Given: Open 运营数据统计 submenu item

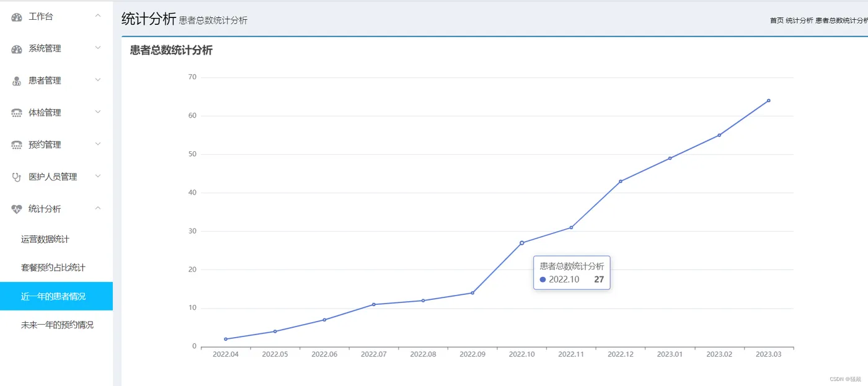Looking at the screenshot, I should pos(45,239).
